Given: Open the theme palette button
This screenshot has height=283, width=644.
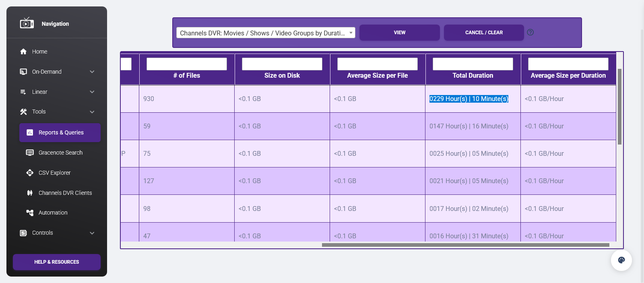Looking at the screenshot, I should [621, 260].
